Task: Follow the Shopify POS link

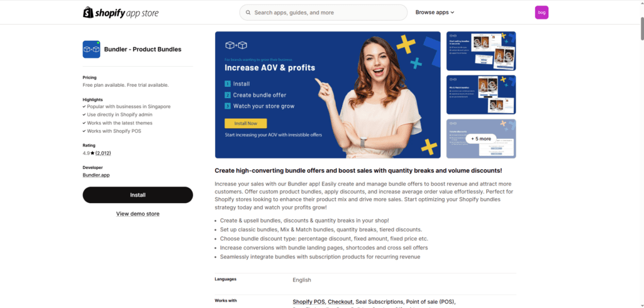Action: coord(309,301)
